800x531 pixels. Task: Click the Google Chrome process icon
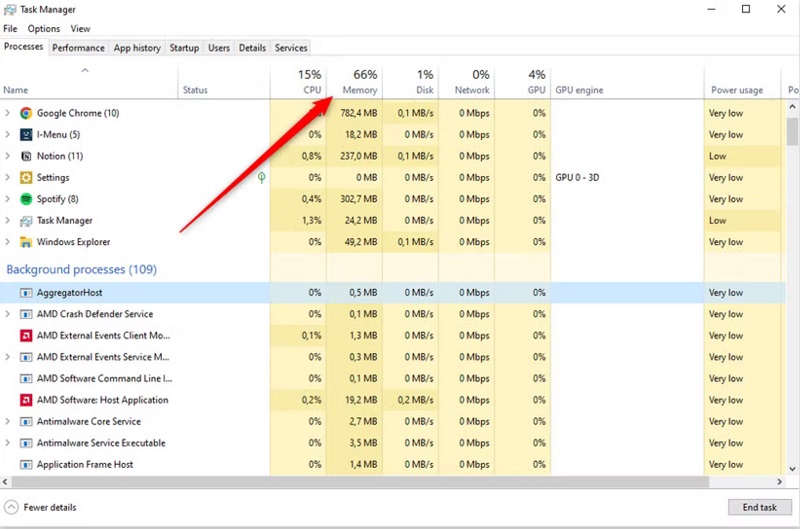click(x=26, y=113)
